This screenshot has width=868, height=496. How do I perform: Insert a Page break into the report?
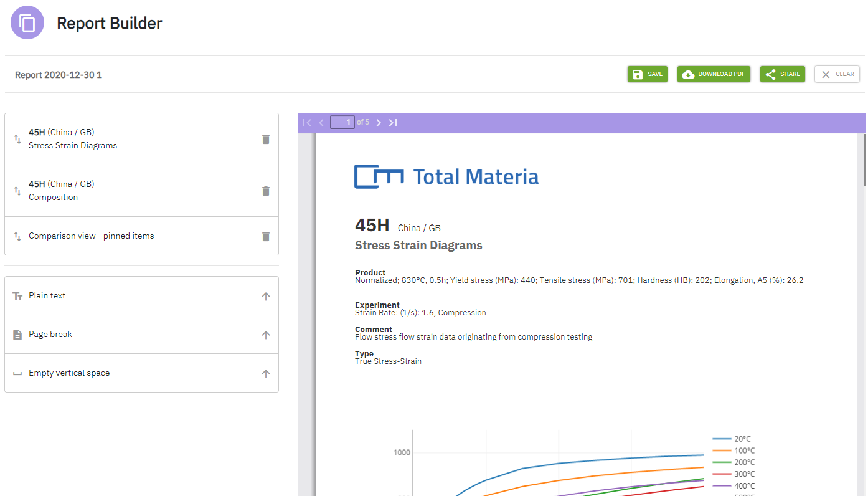[x=265, y=334]
